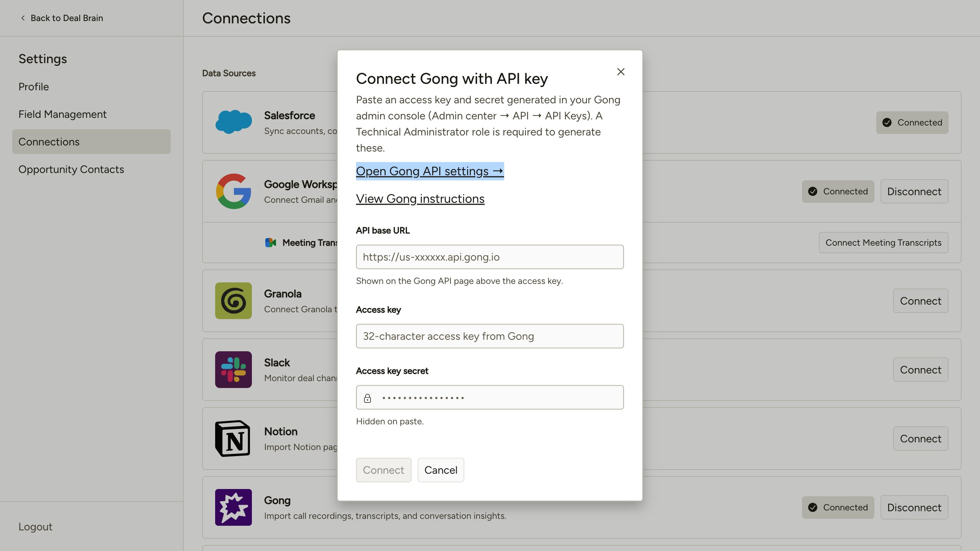Viewport: 980px width, 551px height.
Task: Click Gong Connected status badge
Action: click(838, 507)
